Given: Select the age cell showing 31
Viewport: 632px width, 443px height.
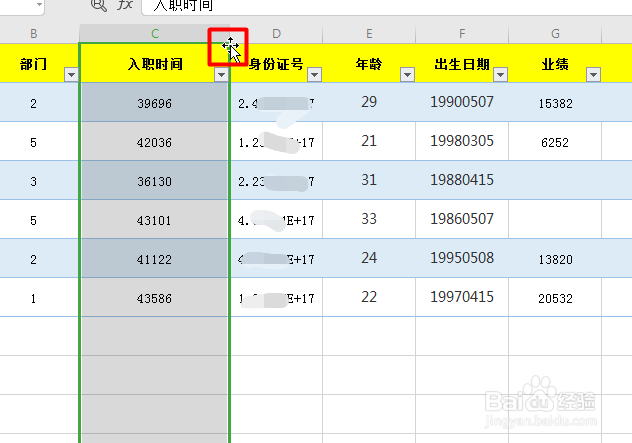Looking at the screenshot, I should click(369, 181).
